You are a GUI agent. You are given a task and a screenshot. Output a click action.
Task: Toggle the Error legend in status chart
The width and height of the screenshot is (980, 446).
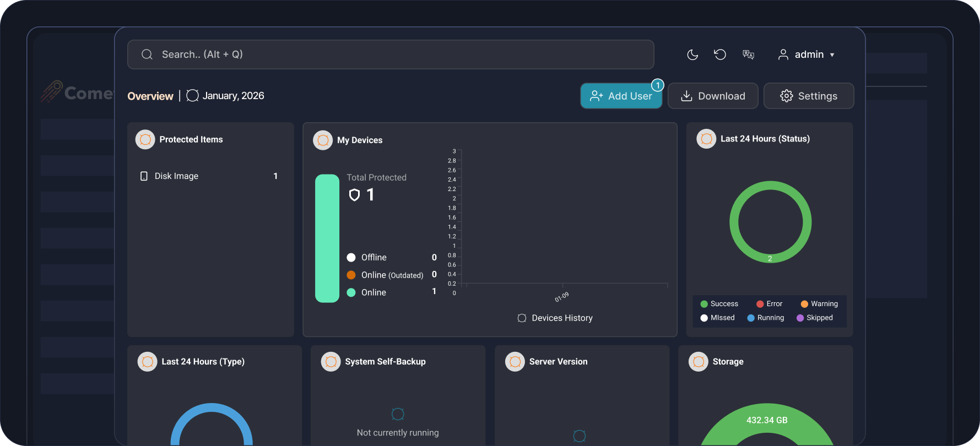click(x=769, y=304)
